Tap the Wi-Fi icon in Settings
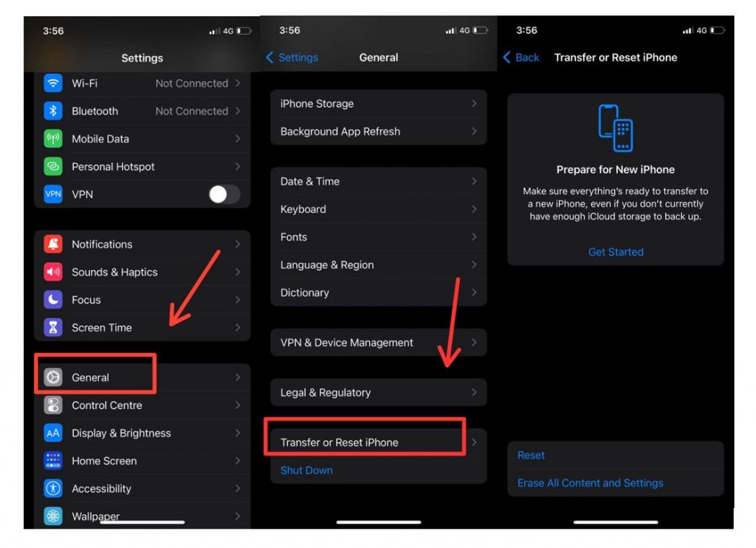 point(53,83)
